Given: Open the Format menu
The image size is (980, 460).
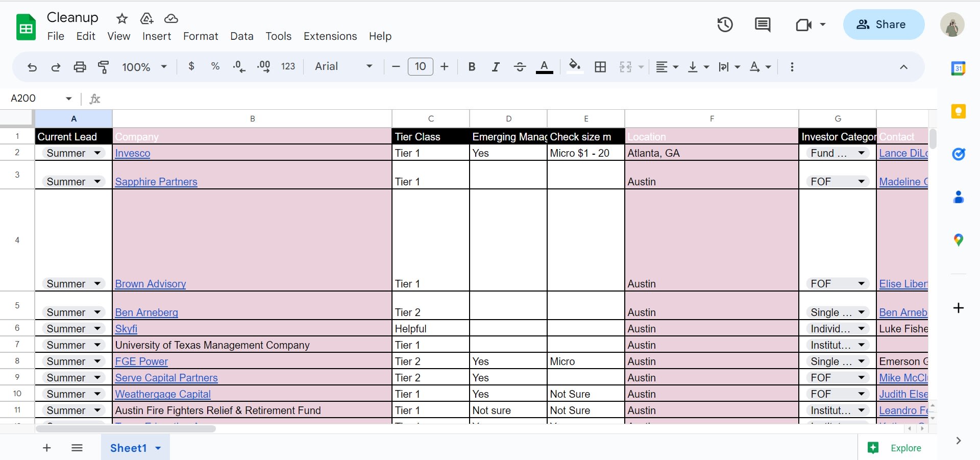Looking at the screenshot, I should tap(201, 36).
